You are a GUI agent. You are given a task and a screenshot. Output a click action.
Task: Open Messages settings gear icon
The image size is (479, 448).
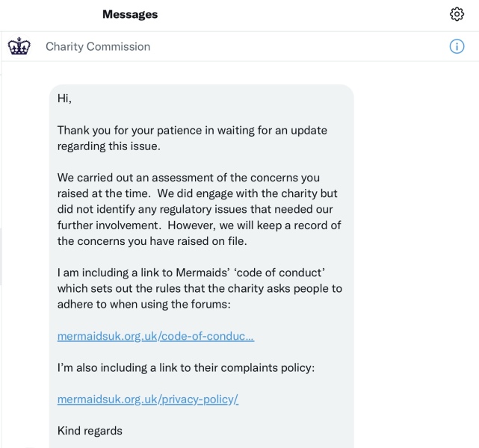[x=457, y=14]
